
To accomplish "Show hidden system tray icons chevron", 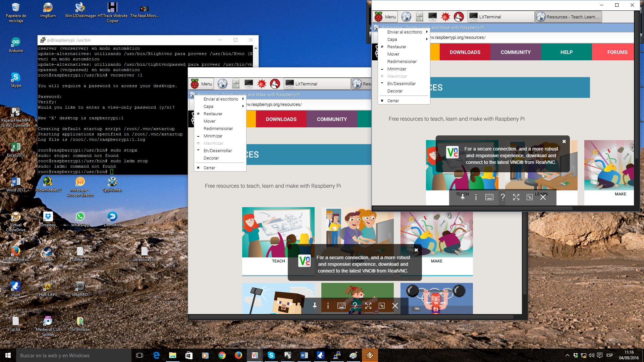I will click(x=567, y=355).
